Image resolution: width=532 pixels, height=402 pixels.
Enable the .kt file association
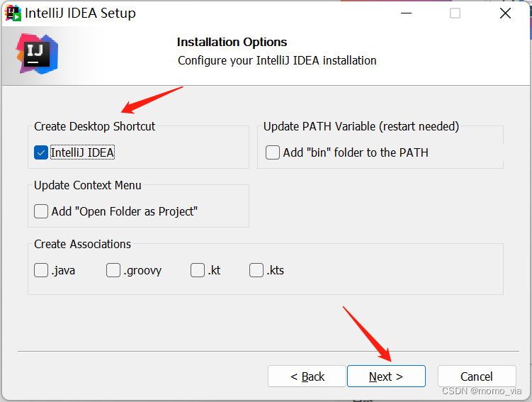tap(197, 270)
